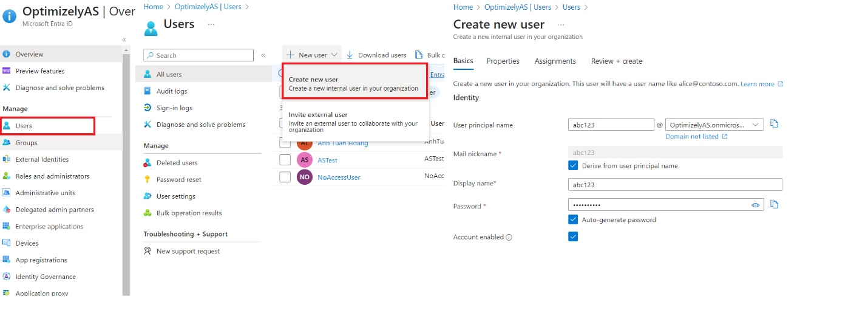Click the Sign-in logs icon
This screenshot has width=868, height=310.
(147, 108)
